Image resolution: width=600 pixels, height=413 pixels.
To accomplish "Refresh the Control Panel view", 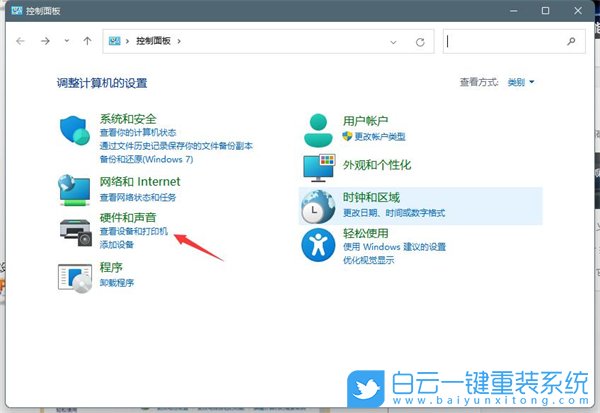I will (420, 42).
